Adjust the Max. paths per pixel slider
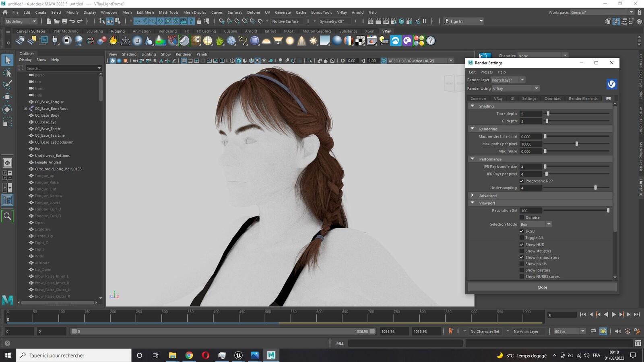This screenshot has width=644, height=362. (576, 144)
